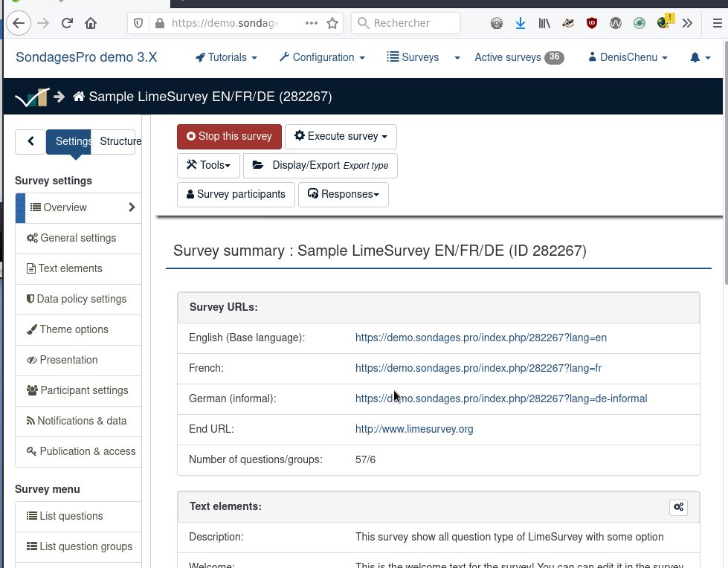The image size is (728, 568).
Task: Switch to the Structure tab
Action: coord(120,141)
